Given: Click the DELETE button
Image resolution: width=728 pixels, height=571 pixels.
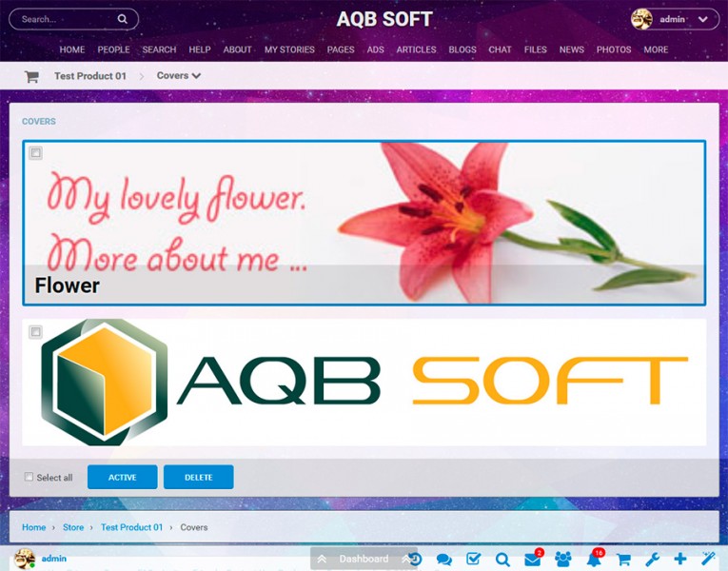Looking at the screenshot, I should [x=199, y=477].
